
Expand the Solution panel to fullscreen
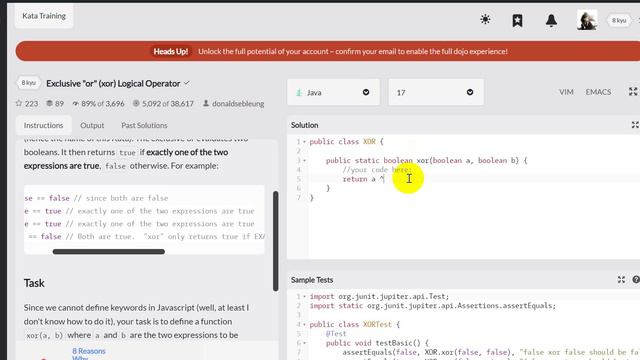tap(635, 125)
